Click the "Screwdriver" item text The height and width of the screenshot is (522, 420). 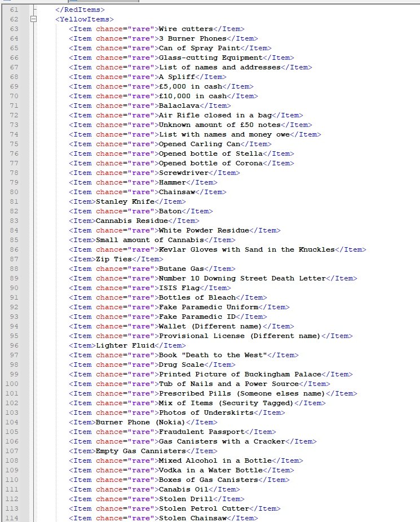coord(183,173)
